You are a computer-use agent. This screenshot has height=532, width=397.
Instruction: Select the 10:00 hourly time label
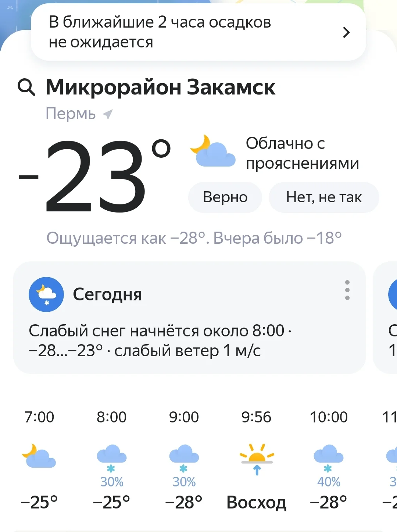[x=328, y=417]
